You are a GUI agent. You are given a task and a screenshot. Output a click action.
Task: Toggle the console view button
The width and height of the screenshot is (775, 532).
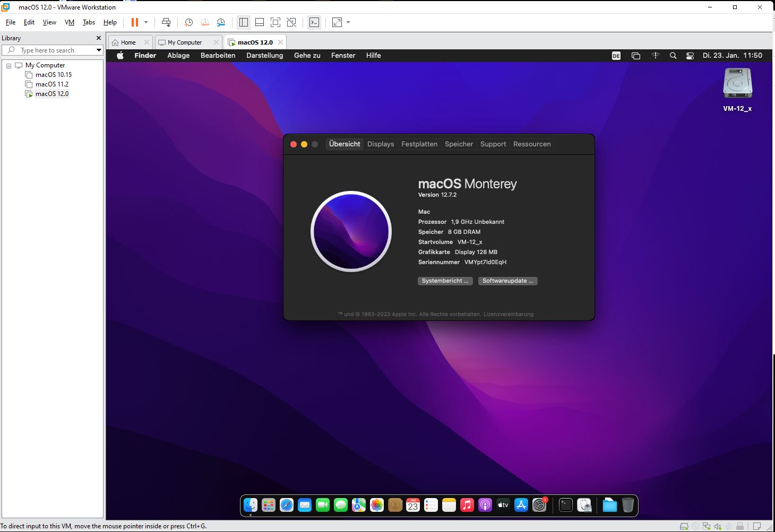[x=314, y=22]
